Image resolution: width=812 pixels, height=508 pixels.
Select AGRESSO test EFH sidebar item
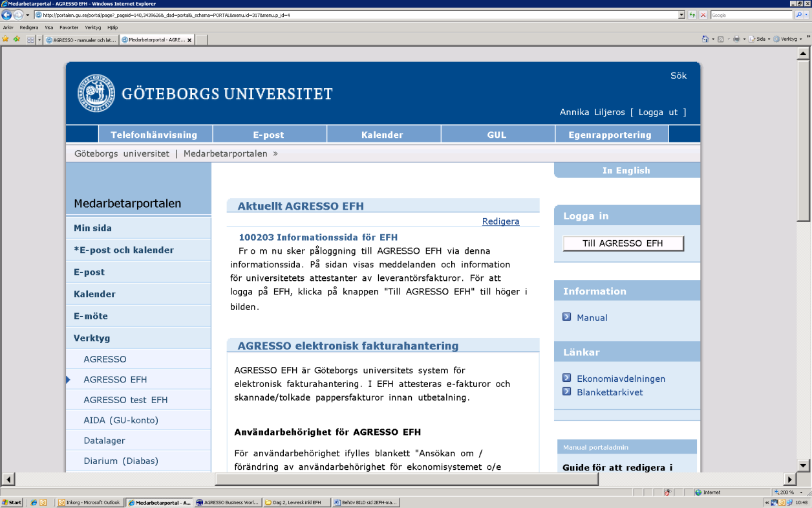coord(138,400)
